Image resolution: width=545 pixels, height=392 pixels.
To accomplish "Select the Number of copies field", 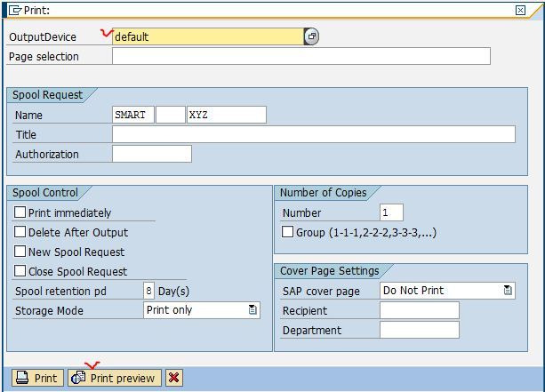I will [392, 212].
